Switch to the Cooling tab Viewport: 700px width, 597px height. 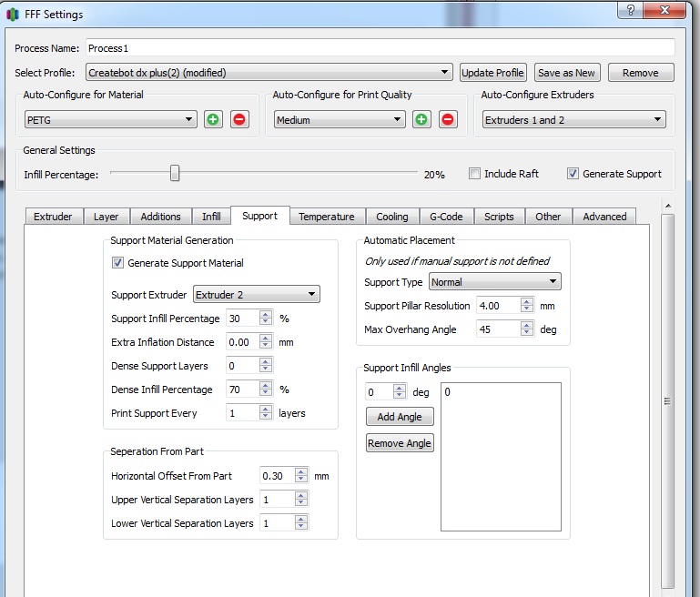[392, 217]
